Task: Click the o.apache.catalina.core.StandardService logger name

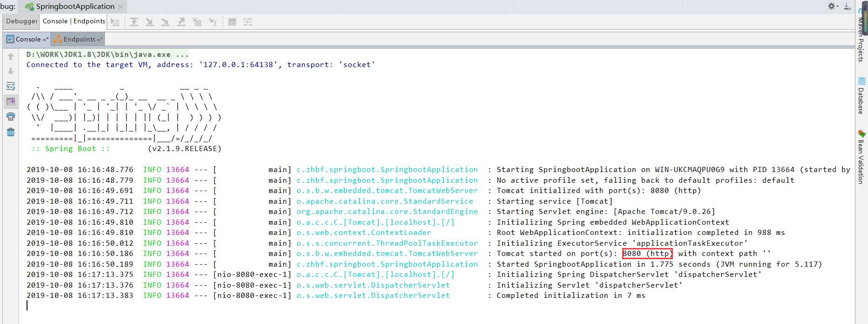Action: (385, 201)
